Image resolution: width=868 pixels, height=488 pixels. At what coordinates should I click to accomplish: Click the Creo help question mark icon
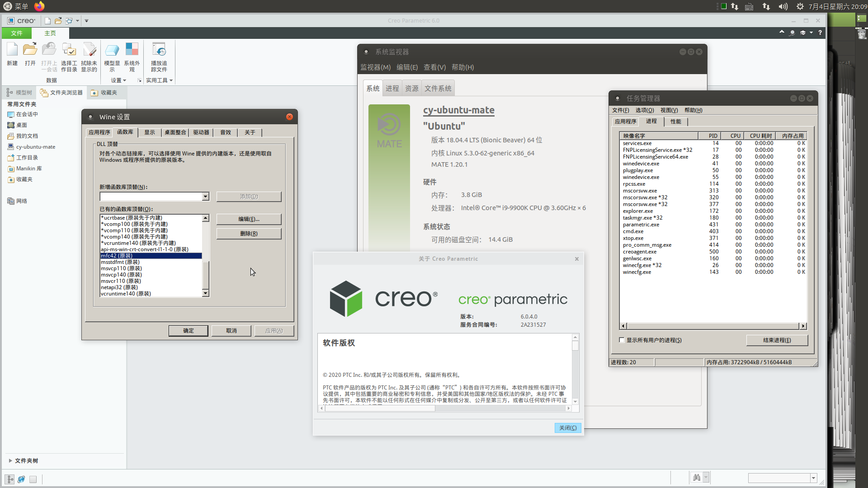pos(820,33)
